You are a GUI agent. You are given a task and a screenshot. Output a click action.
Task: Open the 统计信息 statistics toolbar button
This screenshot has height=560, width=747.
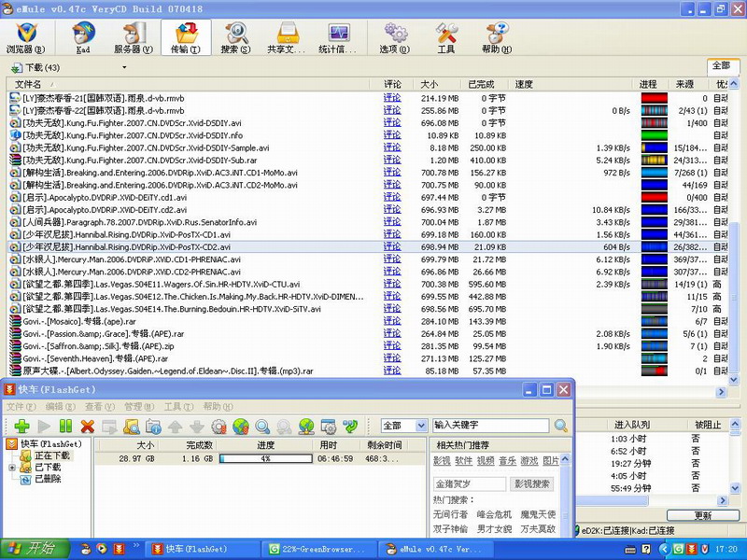(338, 37)
